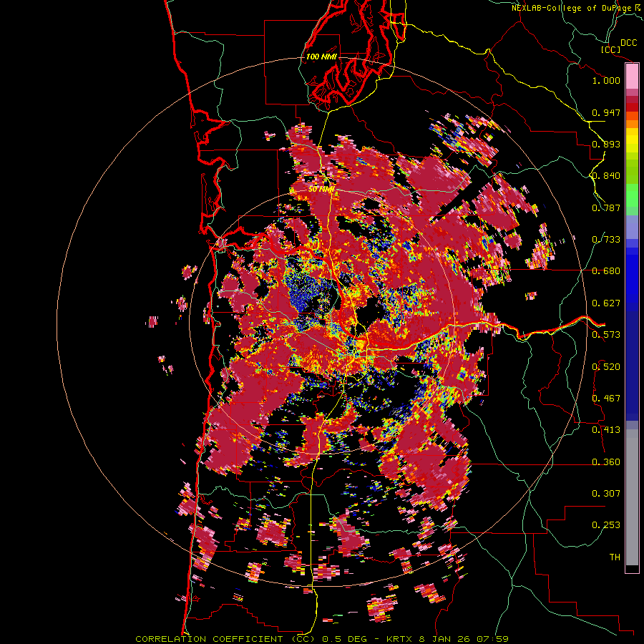Select the 0.680 scale value
Screen dimensions: 644x644
(x=606, y=271)
